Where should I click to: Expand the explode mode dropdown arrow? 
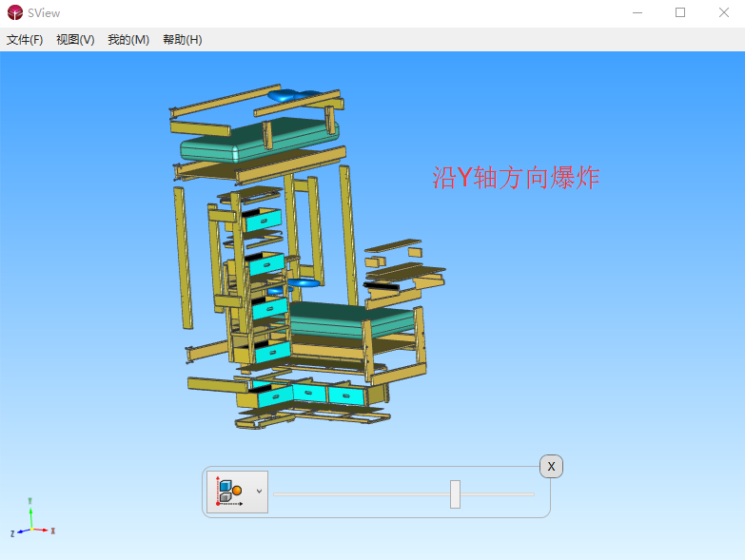point(259,492)
